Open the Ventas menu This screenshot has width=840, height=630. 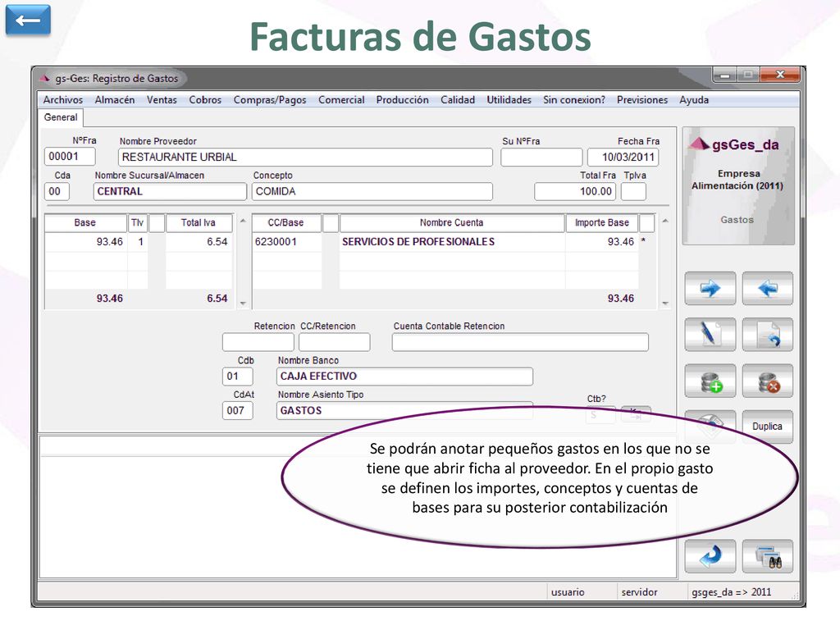tap(162, 99)
